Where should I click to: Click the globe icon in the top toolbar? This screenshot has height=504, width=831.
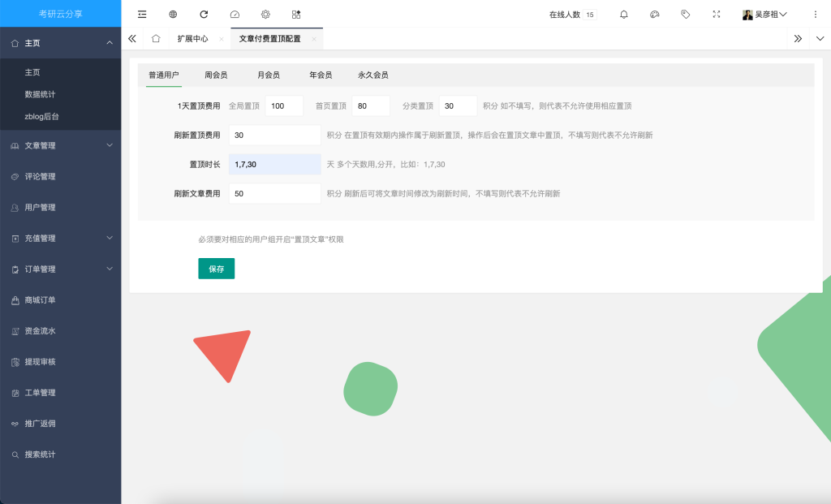tap(173, 15)
